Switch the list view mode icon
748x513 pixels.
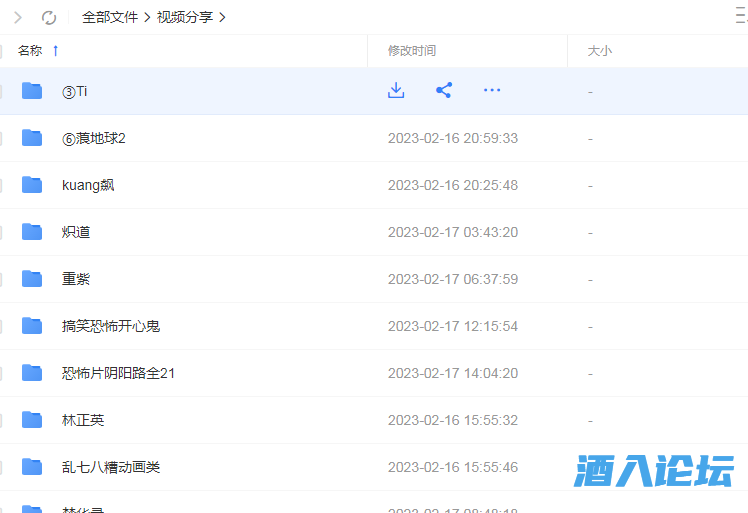(741, 16)
